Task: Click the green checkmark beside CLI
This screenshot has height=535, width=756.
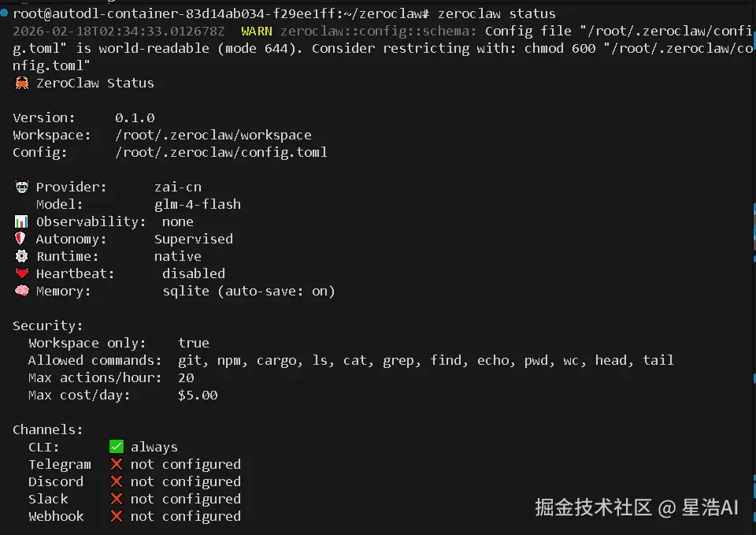Action: click(x=117, y=447)
